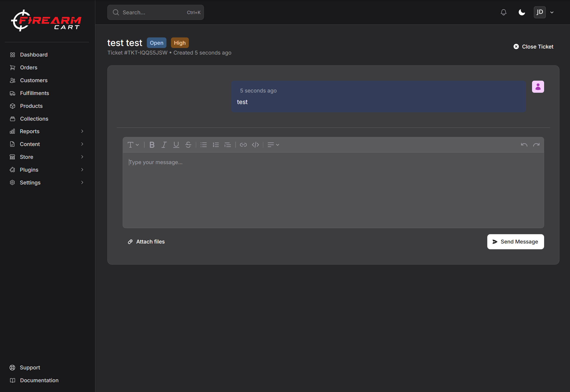Apply strikethrough formatting in editor
The height and width of the screenshot is (392, 570).
coord(188,145)
